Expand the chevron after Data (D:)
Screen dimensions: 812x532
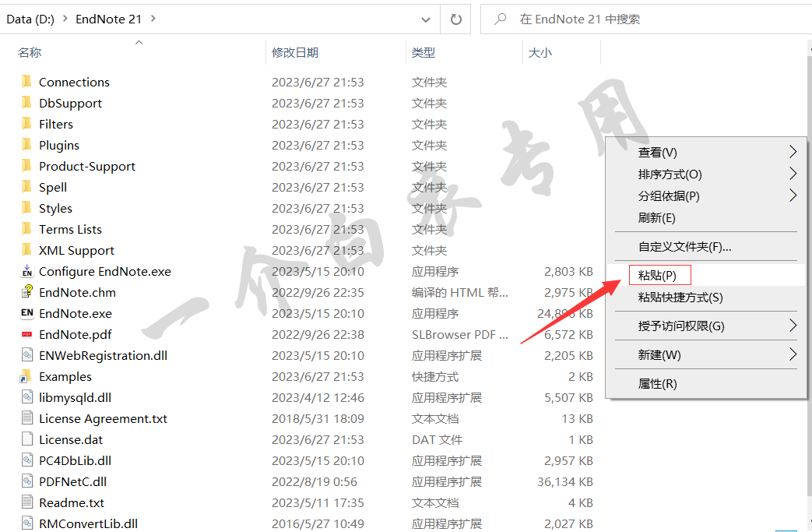point(65,19)
